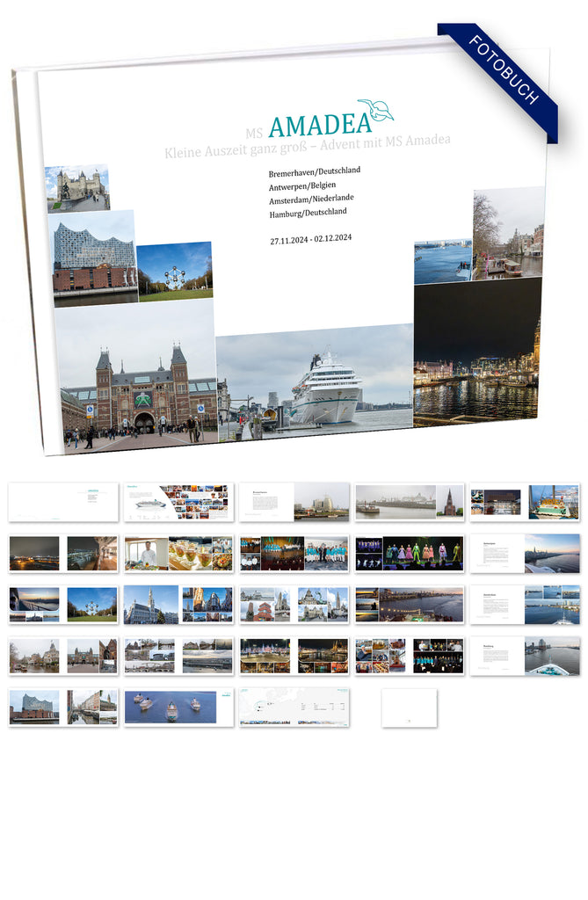Open the Amsterdam canal and Rijksmuseum spread

(x=63, y=656)
